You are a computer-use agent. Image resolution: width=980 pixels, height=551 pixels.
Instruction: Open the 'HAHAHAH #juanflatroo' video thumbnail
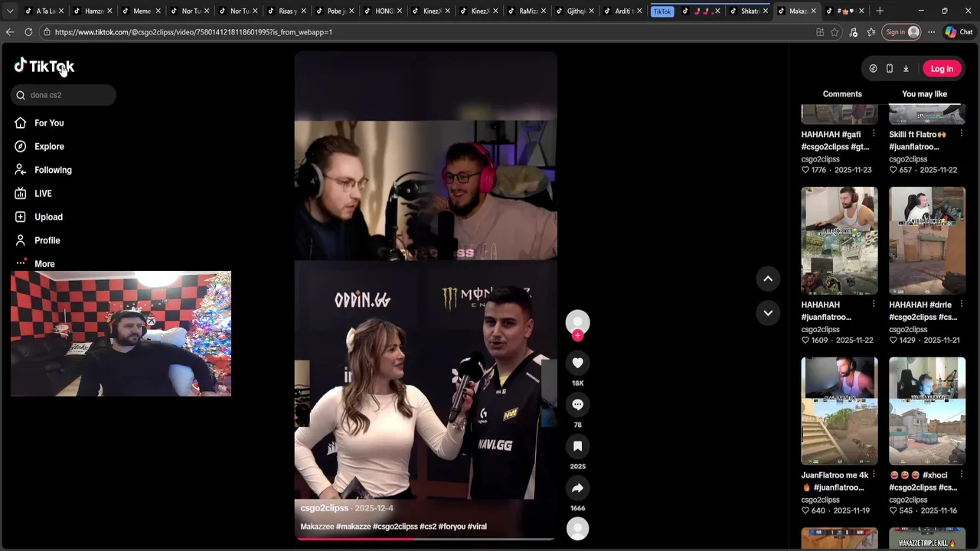point(839,240)
